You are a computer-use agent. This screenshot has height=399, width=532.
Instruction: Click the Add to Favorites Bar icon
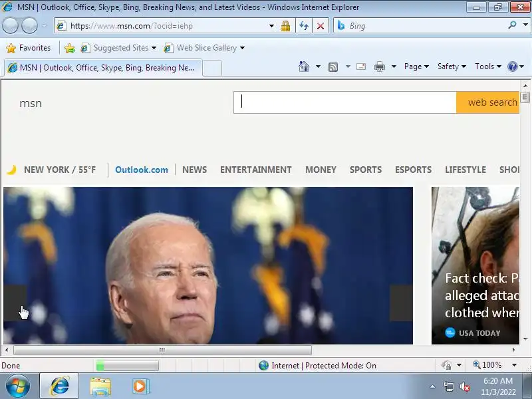[x=70, y=48]
